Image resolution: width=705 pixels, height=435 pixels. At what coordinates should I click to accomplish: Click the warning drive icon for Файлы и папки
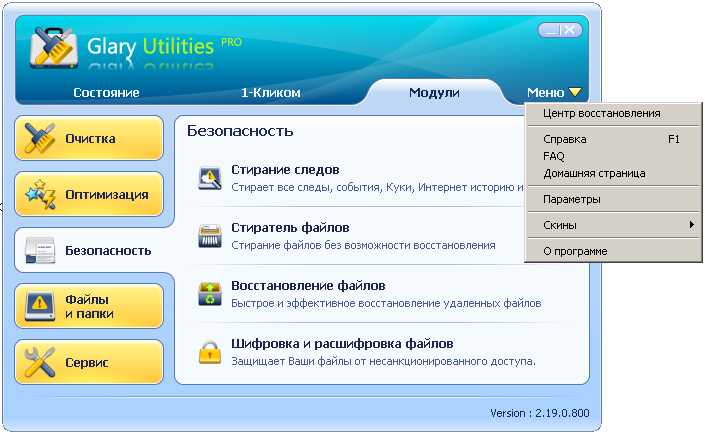pos(40,306)
